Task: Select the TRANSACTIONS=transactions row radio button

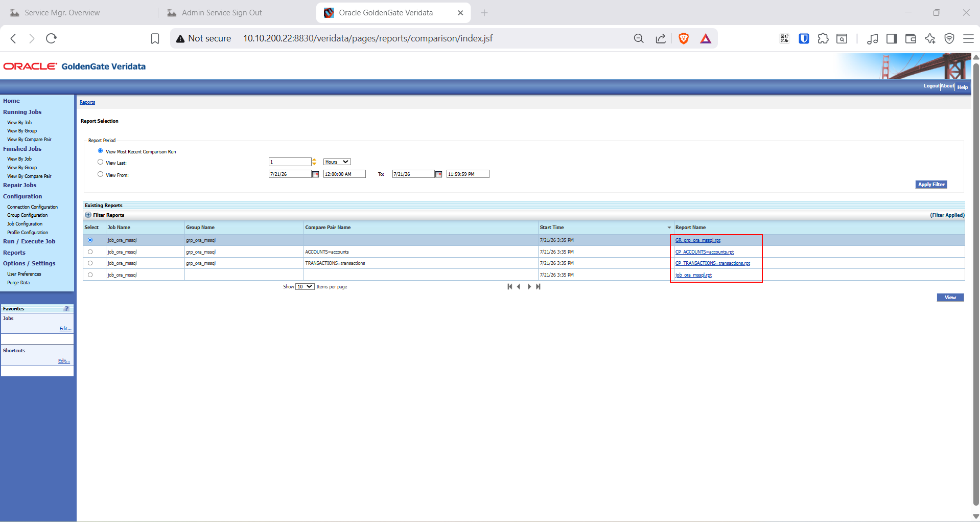Action: click(90, 263)
